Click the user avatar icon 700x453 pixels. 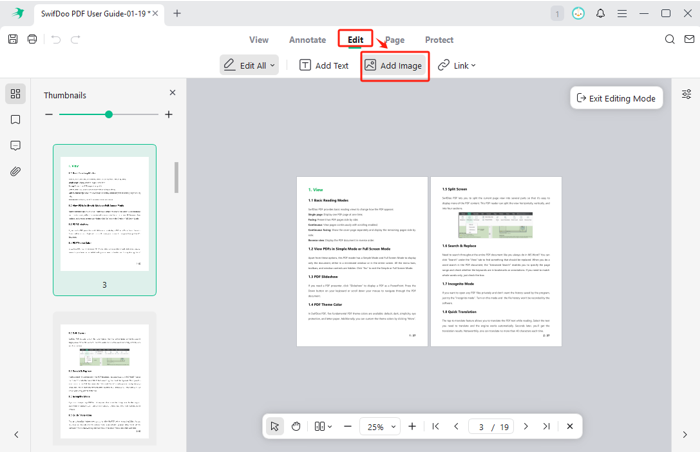tap(579, 13)
